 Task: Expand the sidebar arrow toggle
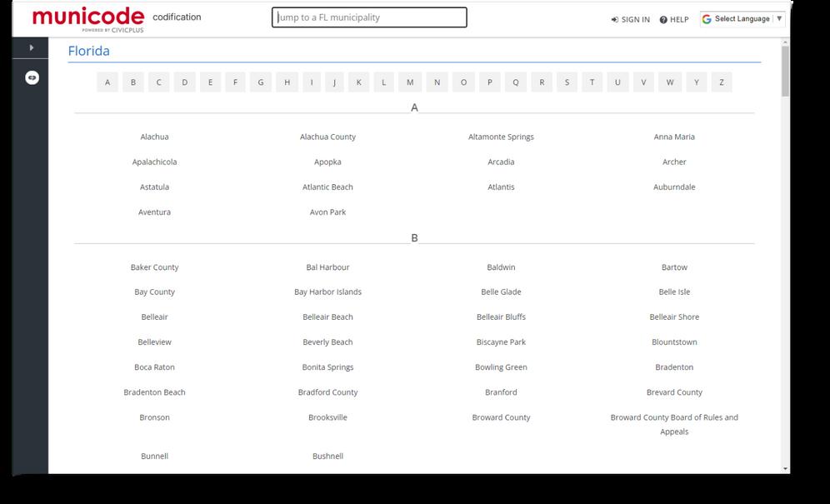tap(31, 47)
